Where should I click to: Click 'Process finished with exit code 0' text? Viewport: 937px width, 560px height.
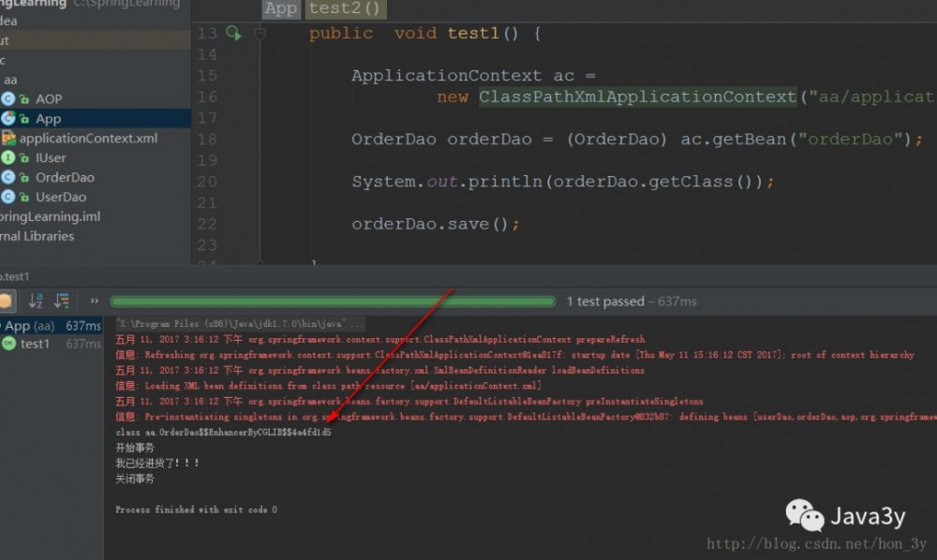(x=197, y=509)
